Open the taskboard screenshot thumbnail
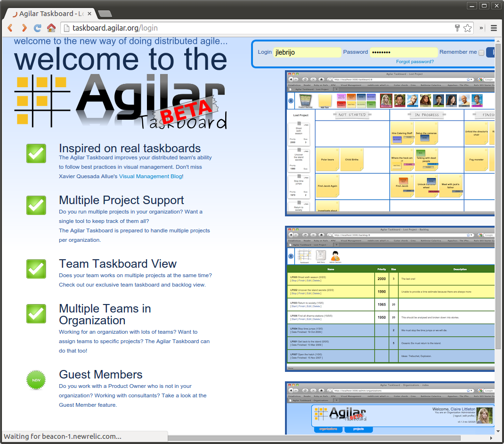The width and height of the screenshot is (504, 444). [390, 143]
